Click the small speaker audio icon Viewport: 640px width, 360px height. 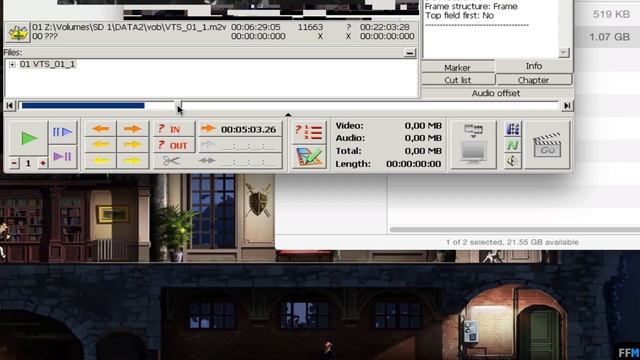tap(513, 161)
